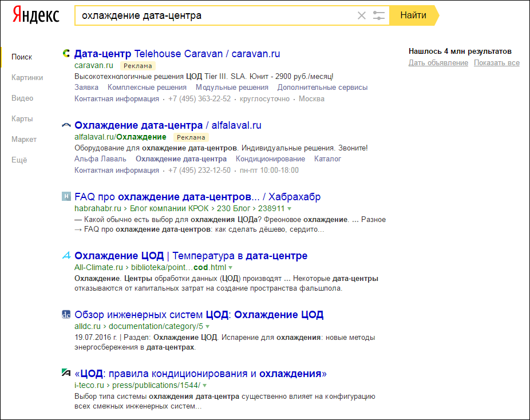Expand the dropdown arrow after alldc.ru URL

[208, 326]
